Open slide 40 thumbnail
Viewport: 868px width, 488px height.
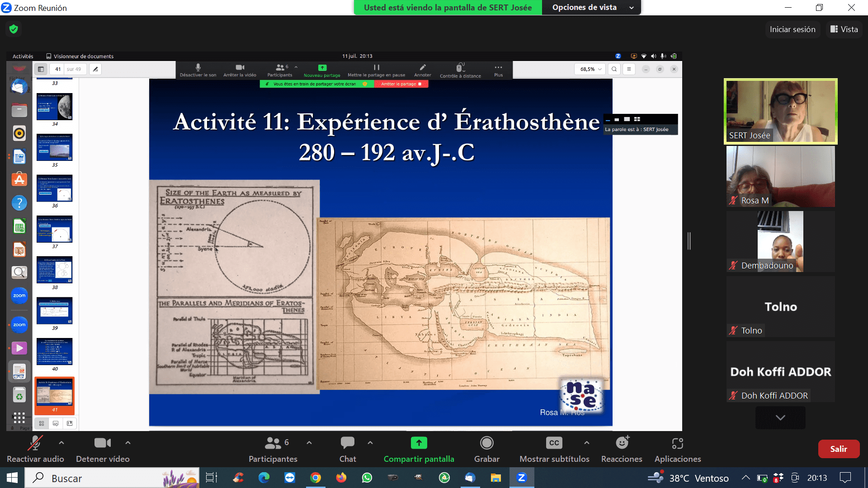coord(55,352)
